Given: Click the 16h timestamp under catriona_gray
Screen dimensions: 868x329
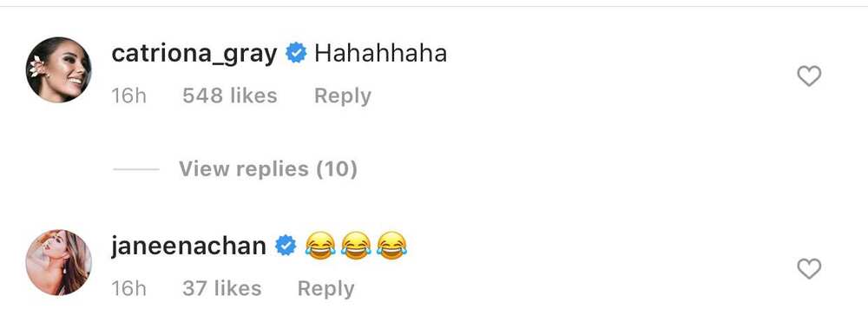Looking at the screenshot, I should (129, 95).
